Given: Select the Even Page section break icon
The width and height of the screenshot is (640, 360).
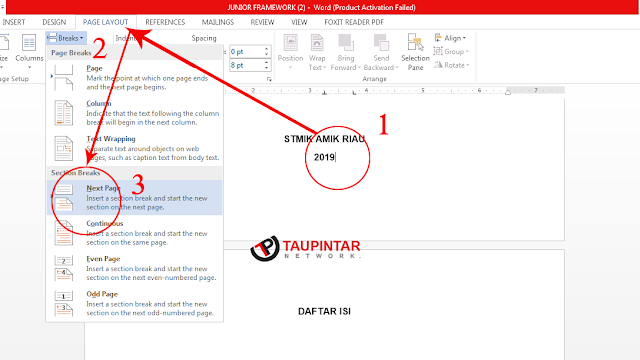Looking at the screenshot, I should point(64,268).
